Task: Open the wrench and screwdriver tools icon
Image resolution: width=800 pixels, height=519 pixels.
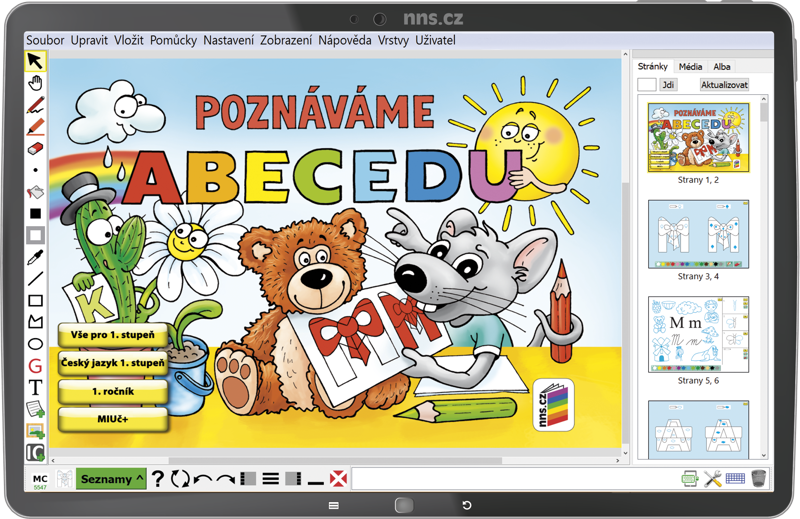Action: click(x=713, y=479)
